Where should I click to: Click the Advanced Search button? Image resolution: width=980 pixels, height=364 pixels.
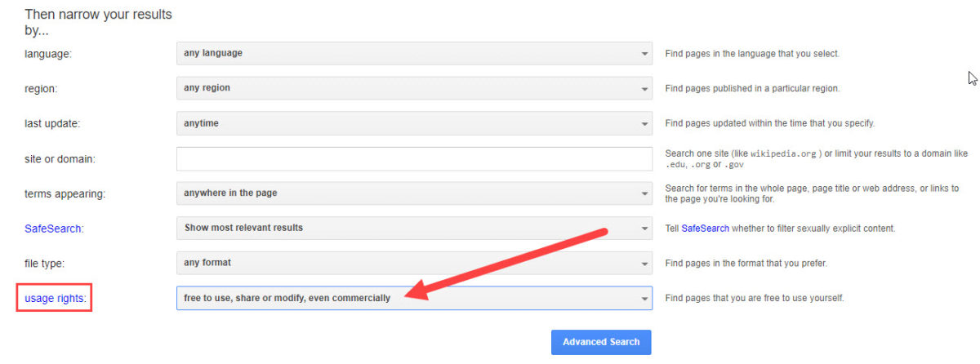click(601, 342)
